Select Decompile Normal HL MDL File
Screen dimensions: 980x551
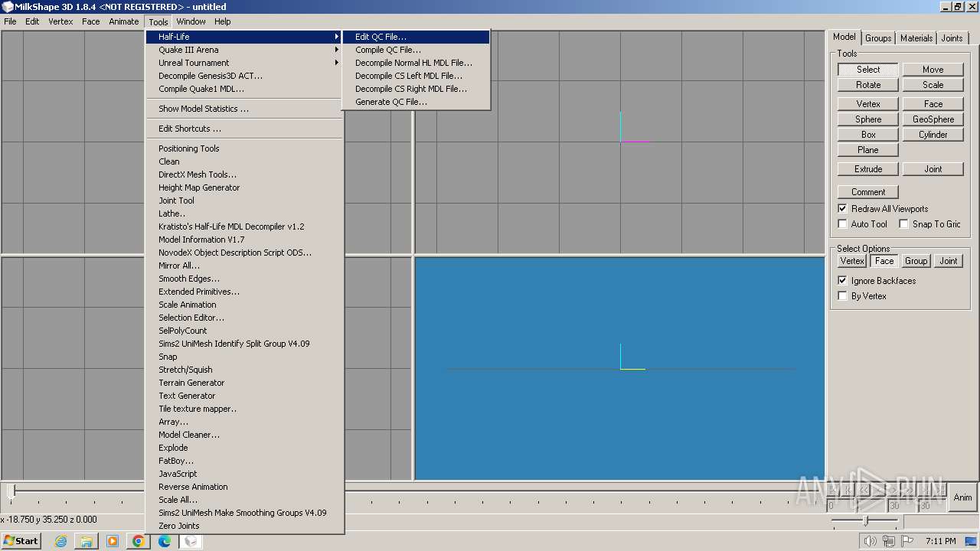416,63
